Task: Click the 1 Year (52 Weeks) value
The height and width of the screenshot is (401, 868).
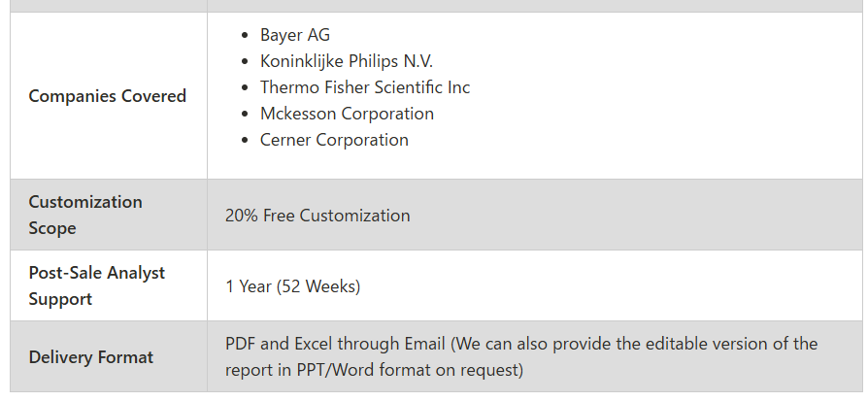Action: click(x=293, y=286)
